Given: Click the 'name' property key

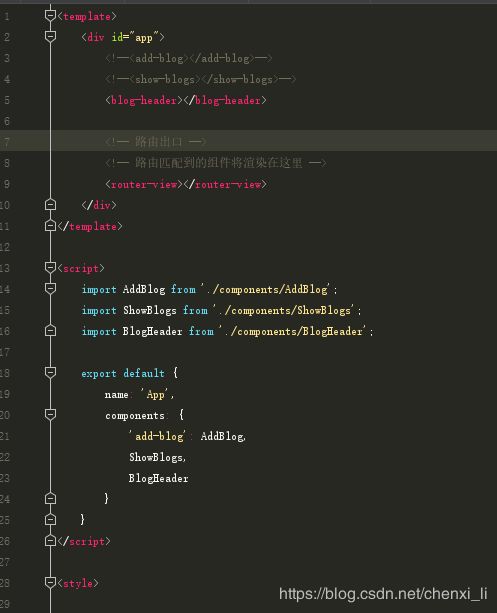Looking at the screenshot, I should point(117,395).
